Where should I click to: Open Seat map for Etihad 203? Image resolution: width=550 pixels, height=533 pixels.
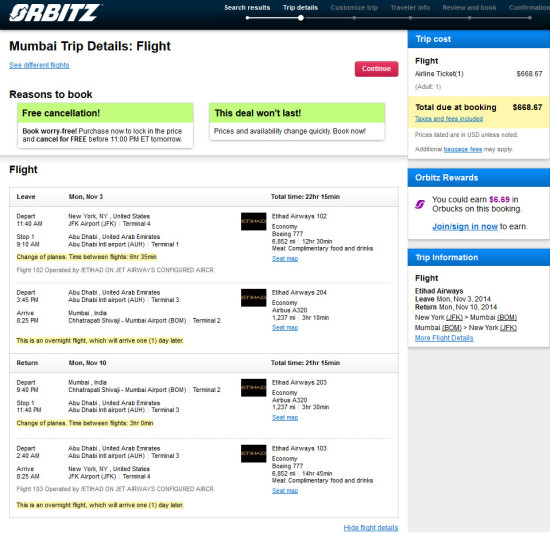tap(285, 418)
